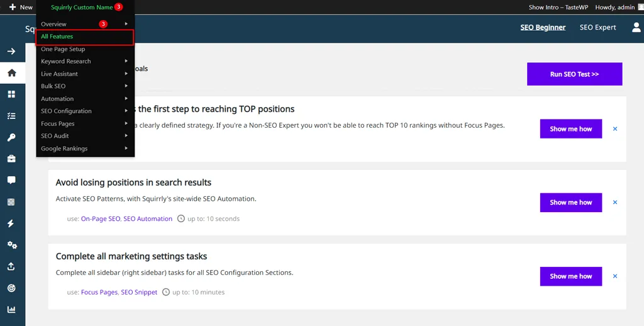
Task: Expand sidebar using the arrow icon
Action: 11,52
